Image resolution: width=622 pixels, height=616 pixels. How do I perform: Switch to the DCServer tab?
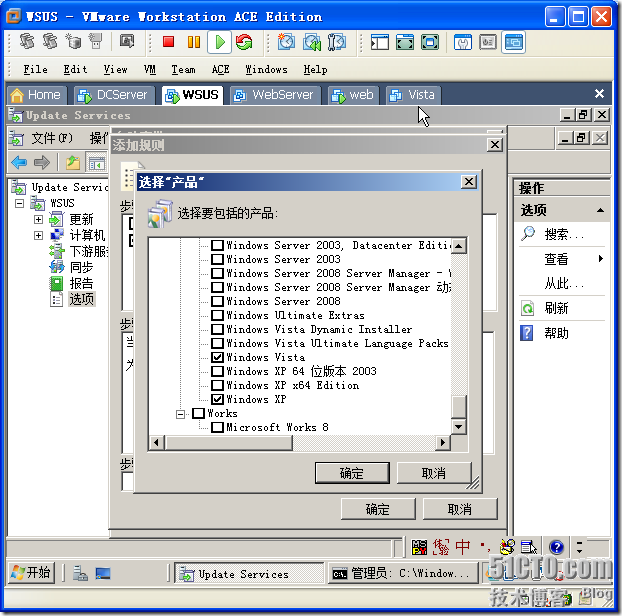(x=114, y=95)
